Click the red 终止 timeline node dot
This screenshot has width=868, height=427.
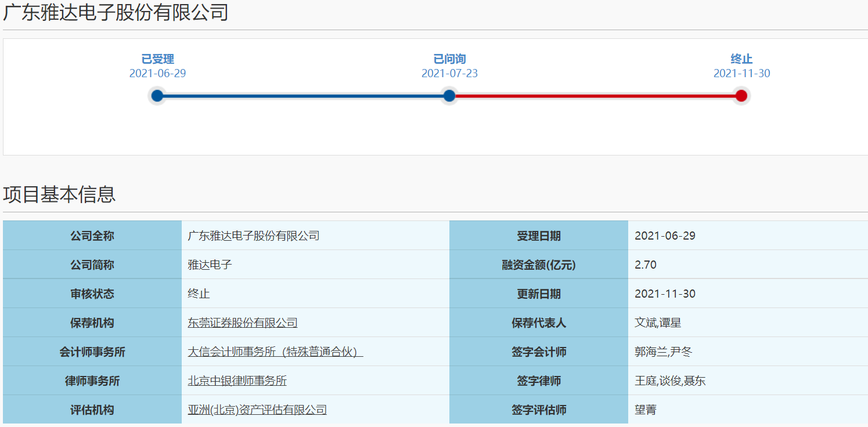coord(741,96)
